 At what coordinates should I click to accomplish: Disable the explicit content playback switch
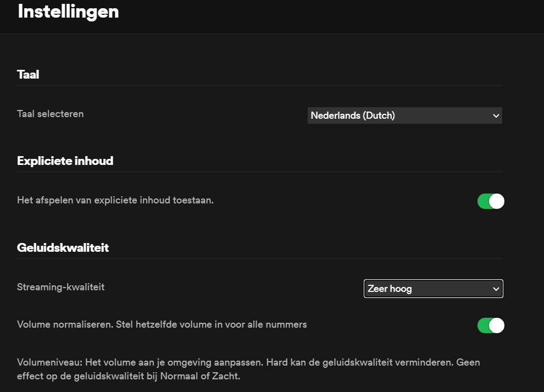[x=491, y=201]
